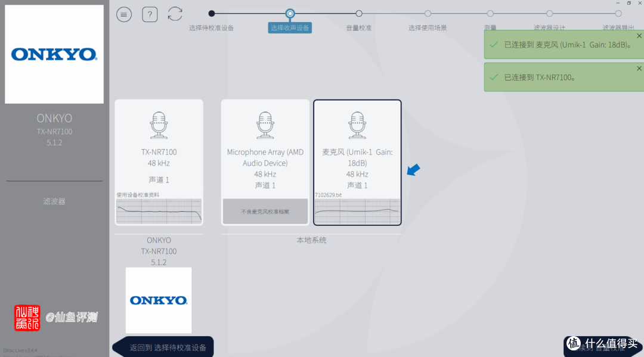Click TX-NR7100 microphone icon

click(159, 125)
